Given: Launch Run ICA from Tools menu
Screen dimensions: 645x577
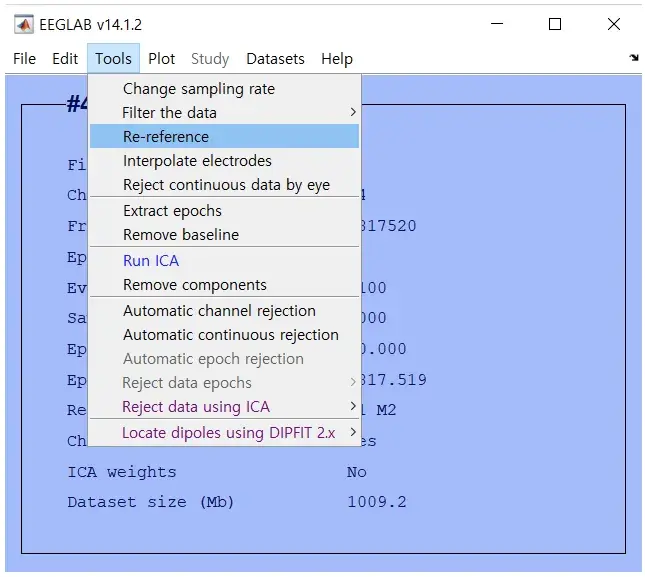Looking at the screenshot, I should click(x=151, y=261).
